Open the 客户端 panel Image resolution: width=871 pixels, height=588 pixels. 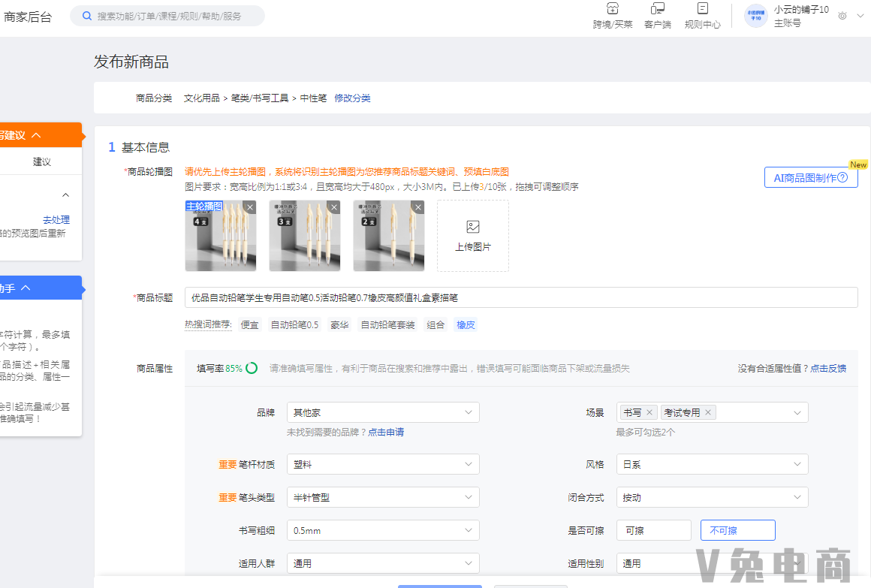pos(657,17)
